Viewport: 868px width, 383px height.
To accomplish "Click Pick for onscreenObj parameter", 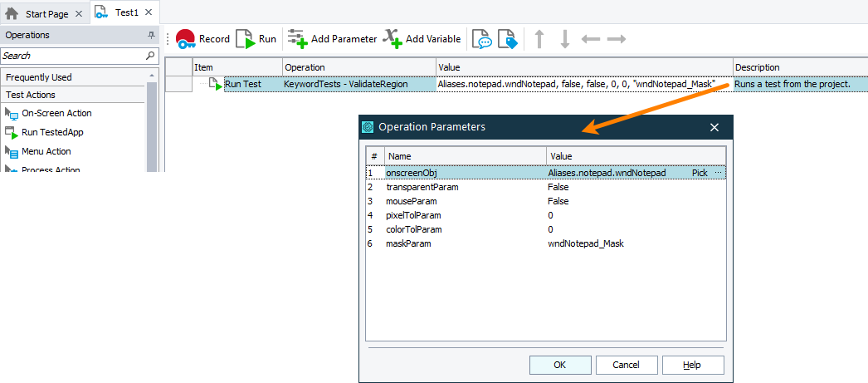I will click(x=700, y=173).
